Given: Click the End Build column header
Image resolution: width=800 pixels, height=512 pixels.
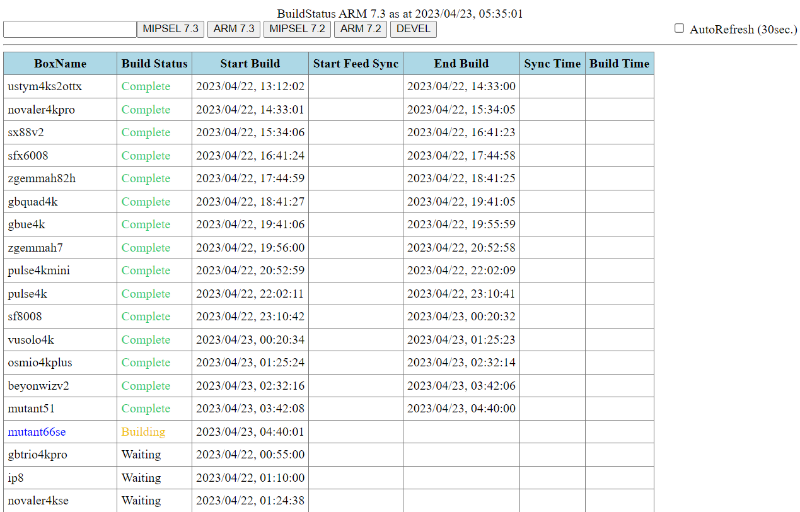Looking at the screenshot, I should (x=461, y=64).
